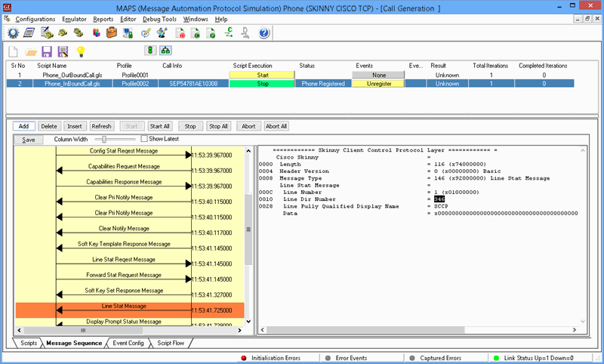
Task: Click the gear testbed setup icon
Action: point(13,32)
